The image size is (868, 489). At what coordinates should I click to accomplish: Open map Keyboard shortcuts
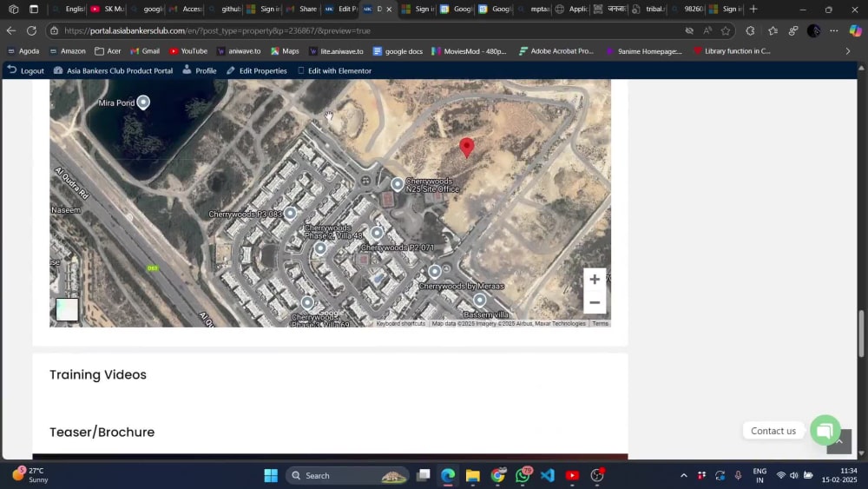(401, 323)
